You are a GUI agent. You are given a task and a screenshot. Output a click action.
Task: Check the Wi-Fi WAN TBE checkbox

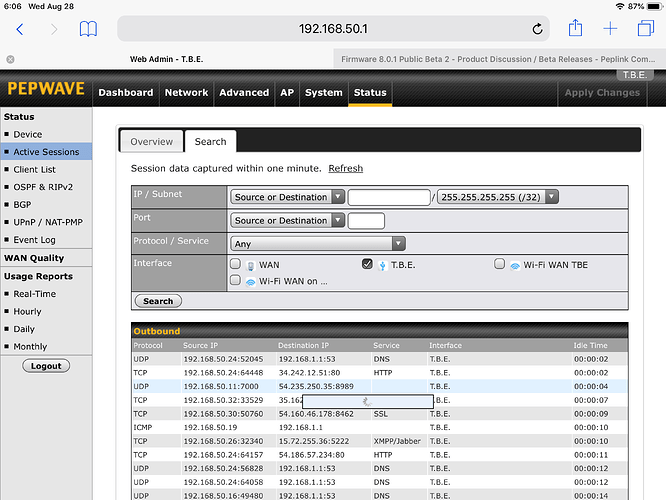click(x=499, y=264)
